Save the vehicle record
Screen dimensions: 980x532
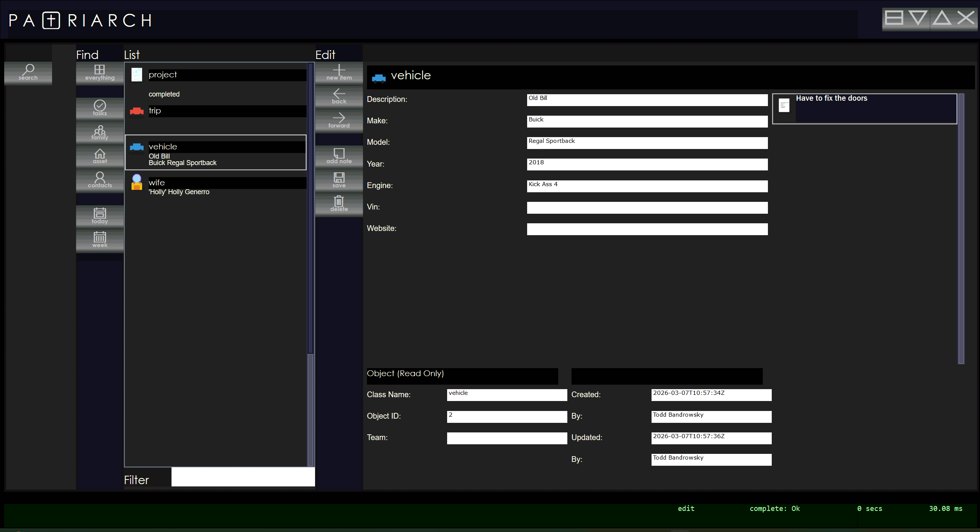339,180
